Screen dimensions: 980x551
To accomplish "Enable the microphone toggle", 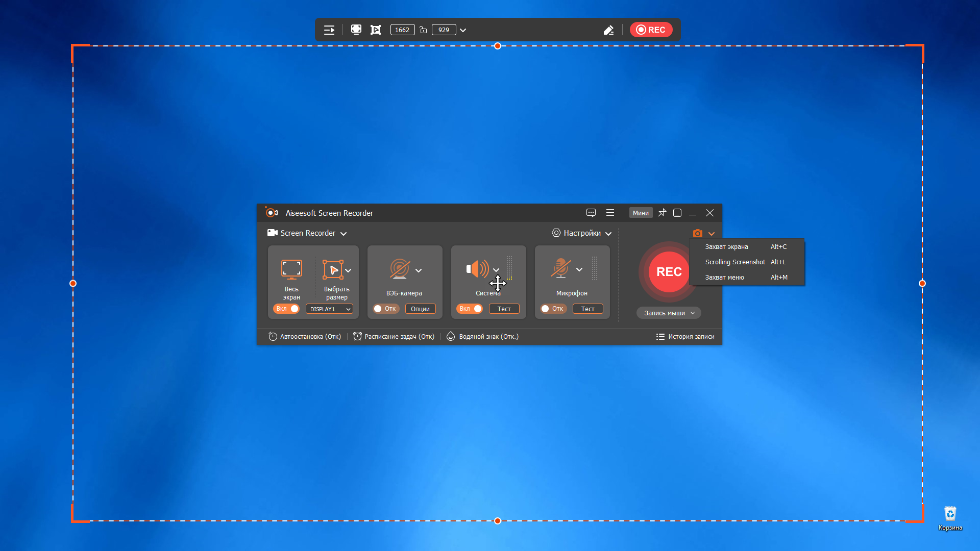I will [553, 309].
